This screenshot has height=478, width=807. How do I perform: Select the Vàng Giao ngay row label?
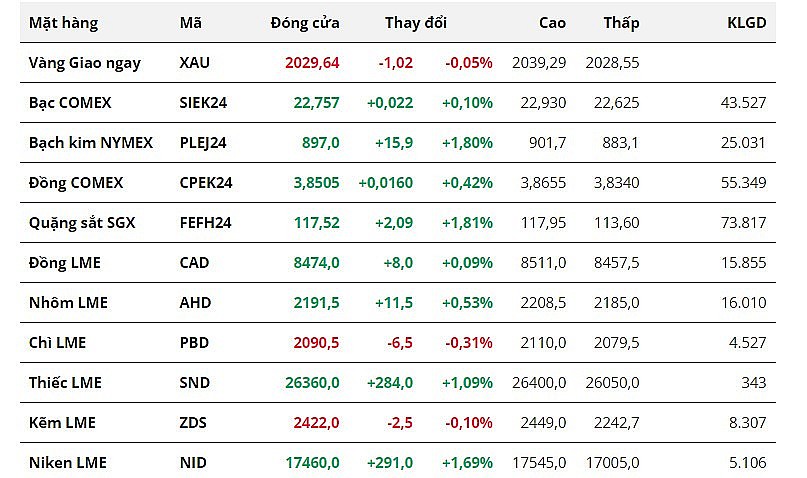(84, 63)
